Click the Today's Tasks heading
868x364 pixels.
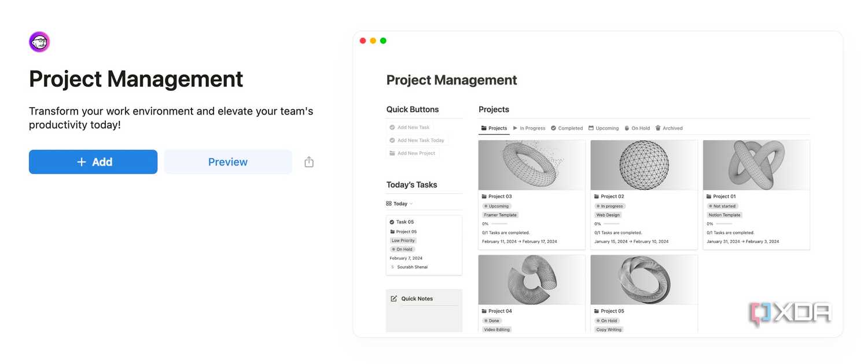412,185
